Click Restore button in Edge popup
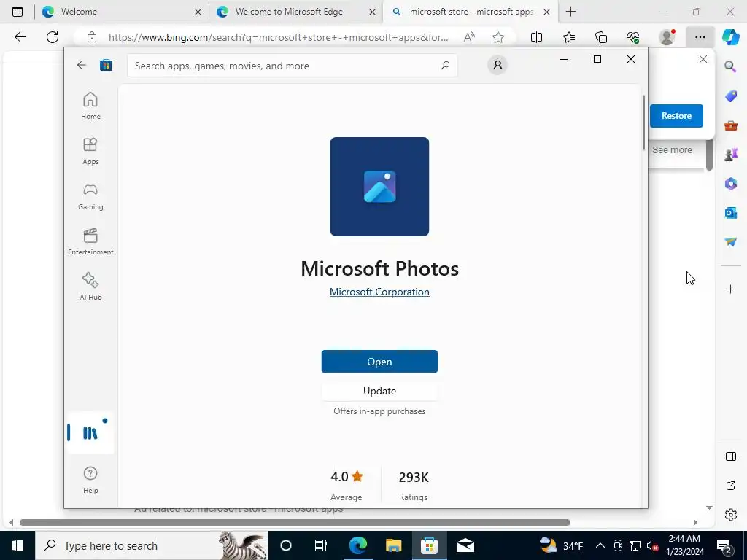Viewport: 747px width, 560px height. pos(676,116)
